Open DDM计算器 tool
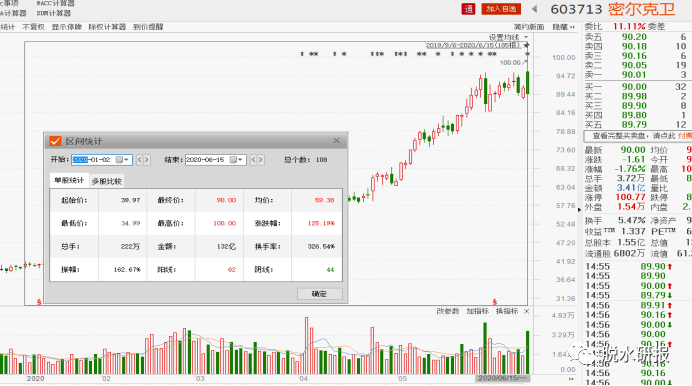This screenshot has width=692, height=386. pyautogui.click(x=53, y=13)
